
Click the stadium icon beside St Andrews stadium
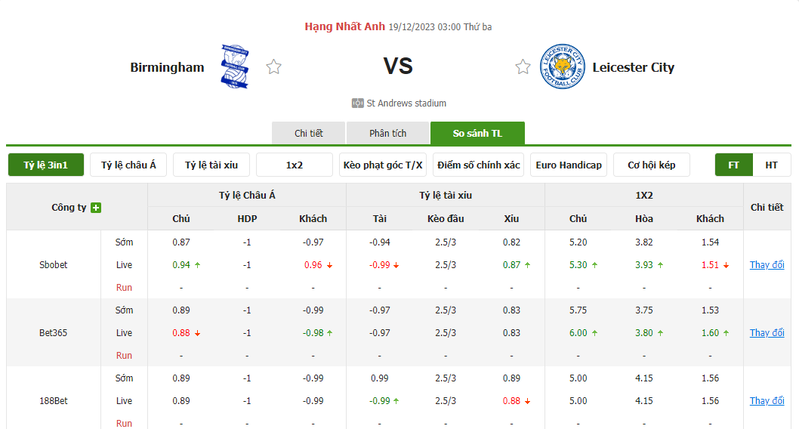coord(357,103)
